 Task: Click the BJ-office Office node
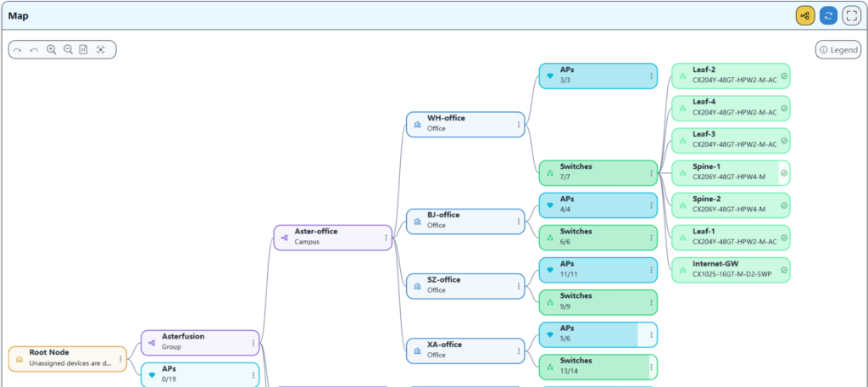pos(458,221)
